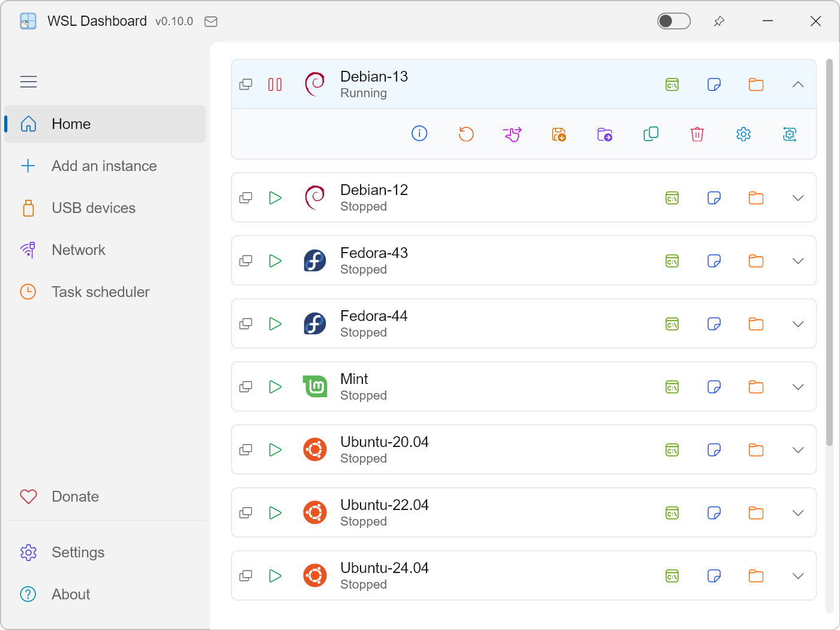Screen dimensions: 840x630
Task: Expand the Ubuntu-22.04 actions row
Action: 798,513
